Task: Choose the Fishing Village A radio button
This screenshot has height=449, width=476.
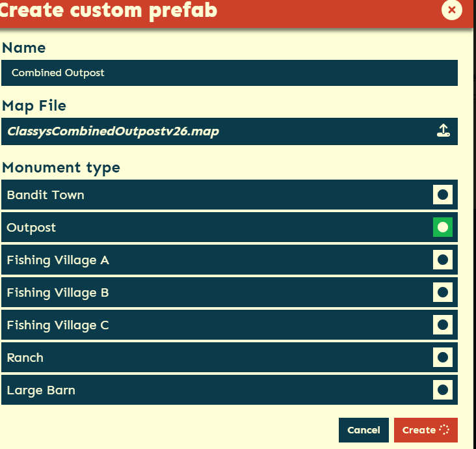Action: [443, 260]
